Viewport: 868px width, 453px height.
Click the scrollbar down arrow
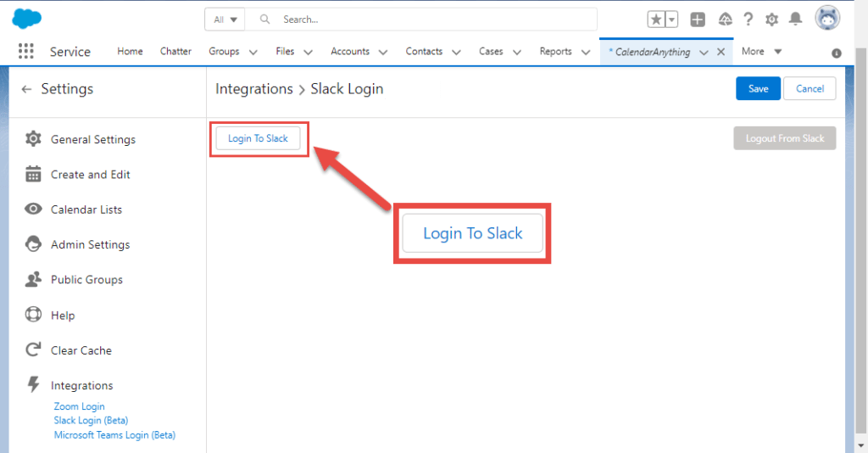(861, 445)
